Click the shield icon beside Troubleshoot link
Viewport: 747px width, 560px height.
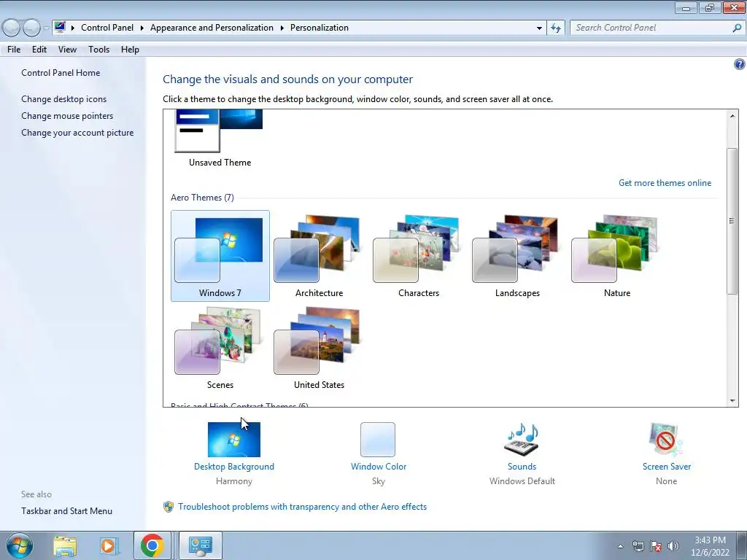point(169,507)
